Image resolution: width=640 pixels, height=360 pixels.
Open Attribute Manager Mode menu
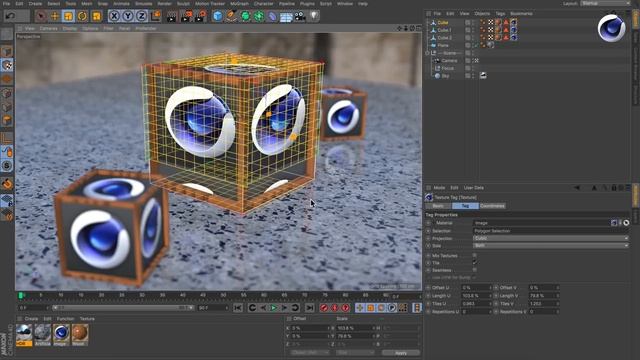pyautogui.click(x=439, y=188)
